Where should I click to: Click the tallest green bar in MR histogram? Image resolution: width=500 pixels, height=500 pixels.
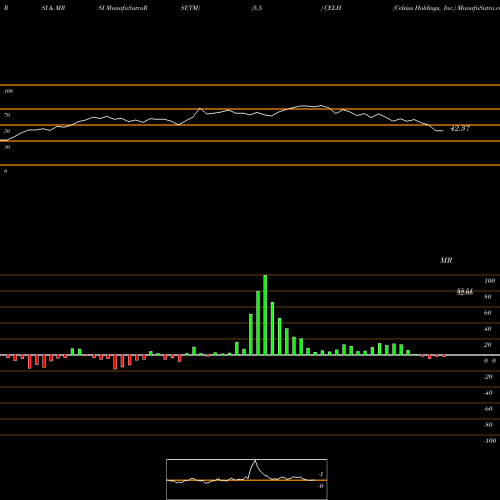point(265,315)
